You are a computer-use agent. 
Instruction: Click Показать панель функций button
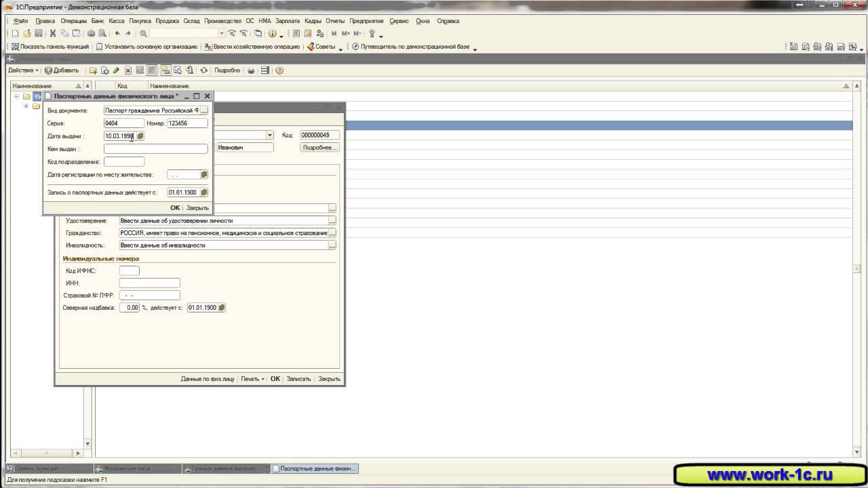point(50,47)
